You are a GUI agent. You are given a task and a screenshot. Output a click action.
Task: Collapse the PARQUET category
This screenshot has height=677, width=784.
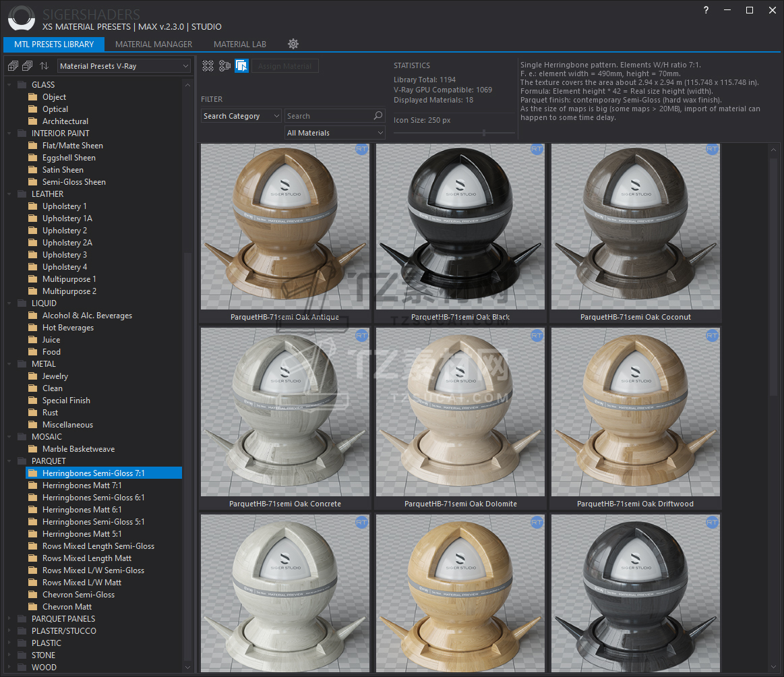tap(9, 461)
